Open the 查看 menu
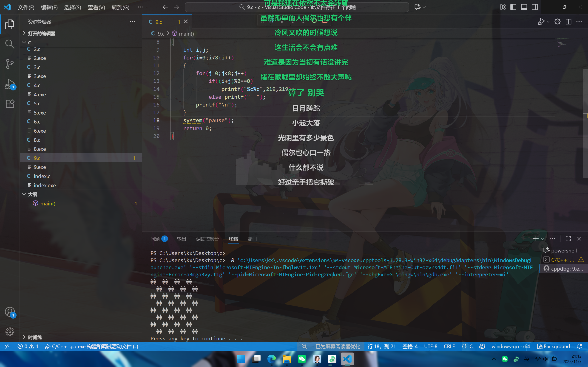This screenshot has height=367, width=588. [x=96, y=7]
